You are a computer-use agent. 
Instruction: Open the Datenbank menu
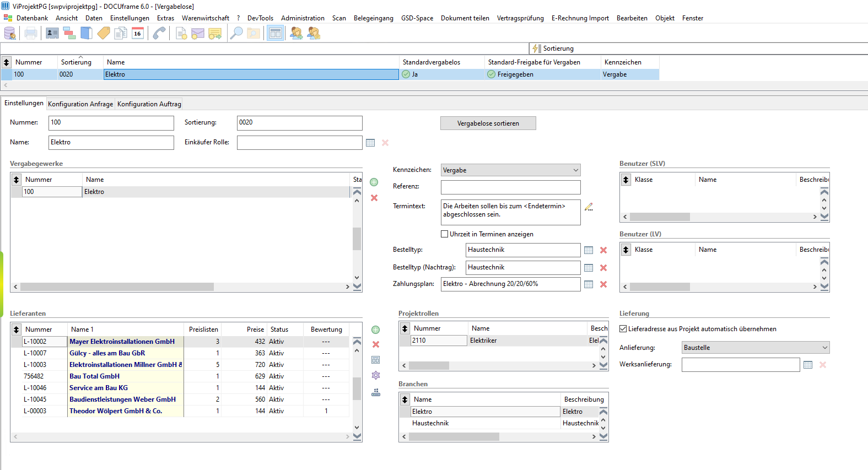(32, 18)
